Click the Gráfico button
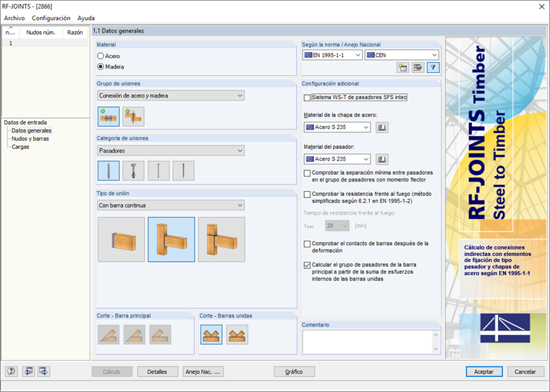 point(294,372)
